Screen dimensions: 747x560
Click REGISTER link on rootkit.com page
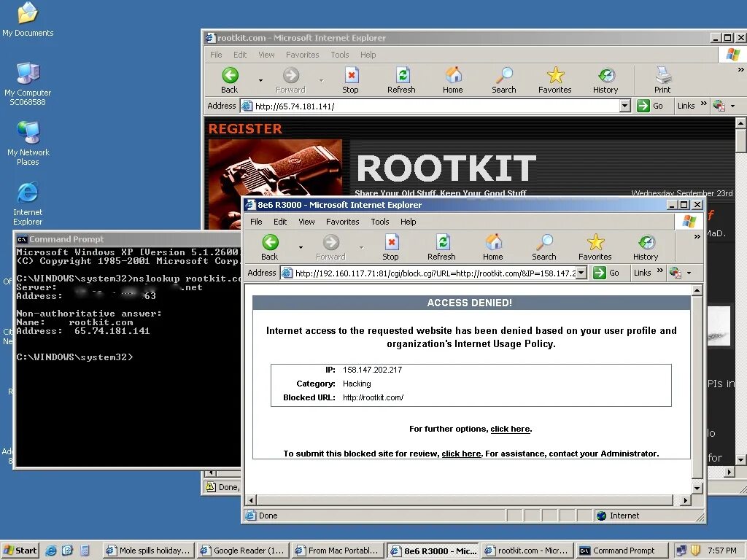(245, 129)
